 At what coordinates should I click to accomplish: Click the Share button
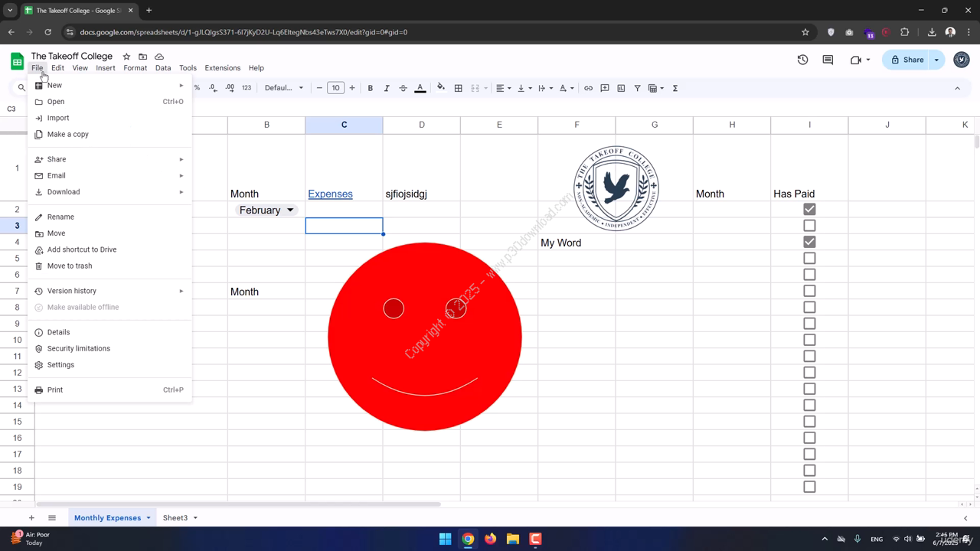906,60
